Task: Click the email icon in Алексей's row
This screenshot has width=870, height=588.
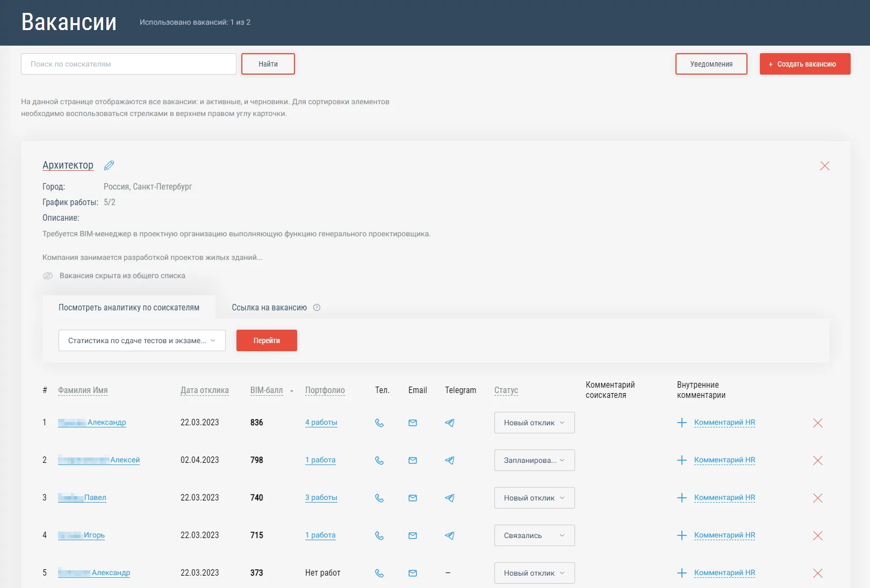Action: pos(413,460)
